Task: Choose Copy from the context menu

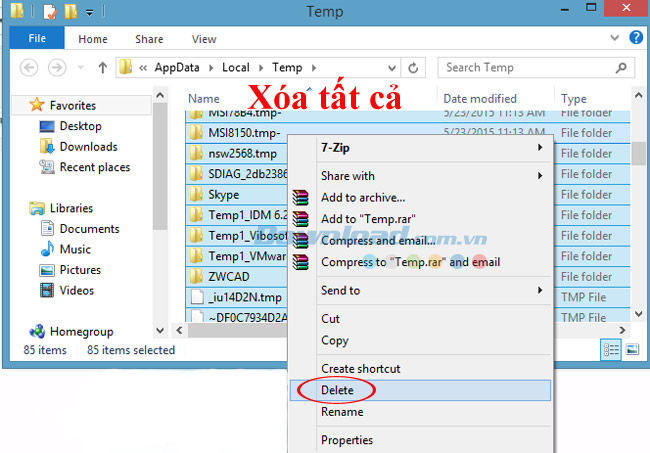Action: [x=335, y=340]
